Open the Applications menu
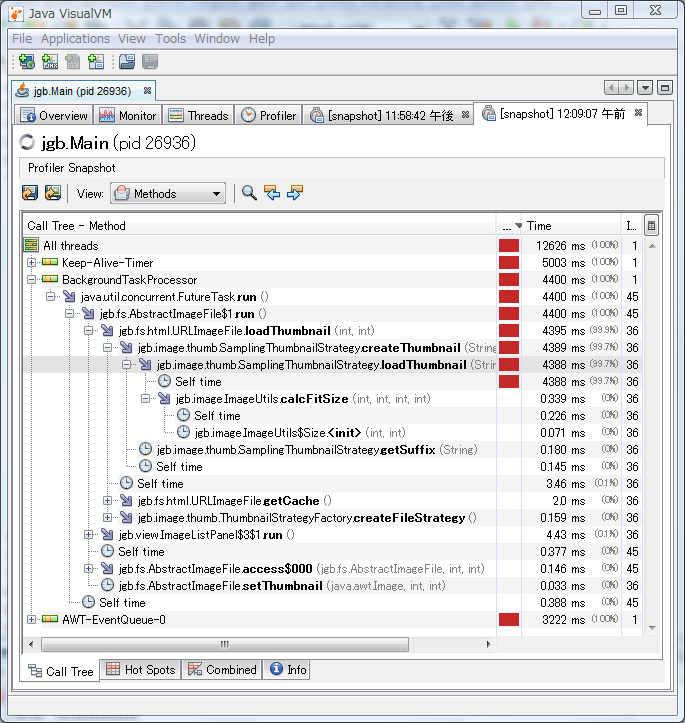Viewport: 685px width, 723px height. pos(75,39)
